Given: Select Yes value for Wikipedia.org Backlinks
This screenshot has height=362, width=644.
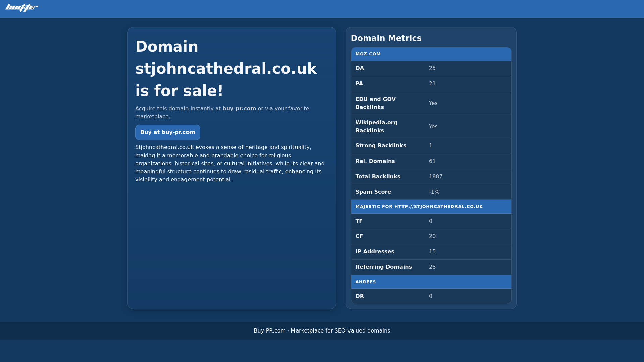Looking at the screenshot, I should click(433, 127).
